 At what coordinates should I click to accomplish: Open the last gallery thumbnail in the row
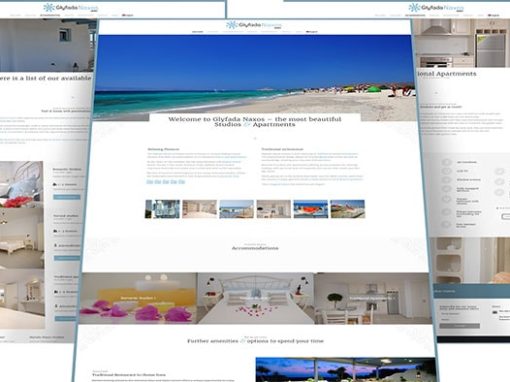pos(348,209)
